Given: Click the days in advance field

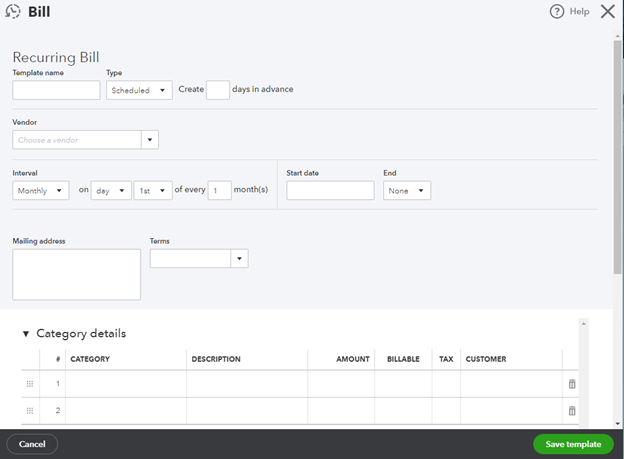Looking at the screenshot, I should coord(218,90).
